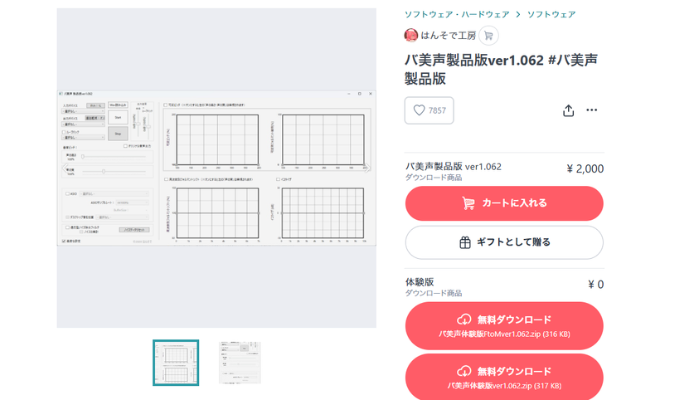Click the パ美声製品版 ver1.062 variation label
The image size is (700, 400).
pos(453,167)
